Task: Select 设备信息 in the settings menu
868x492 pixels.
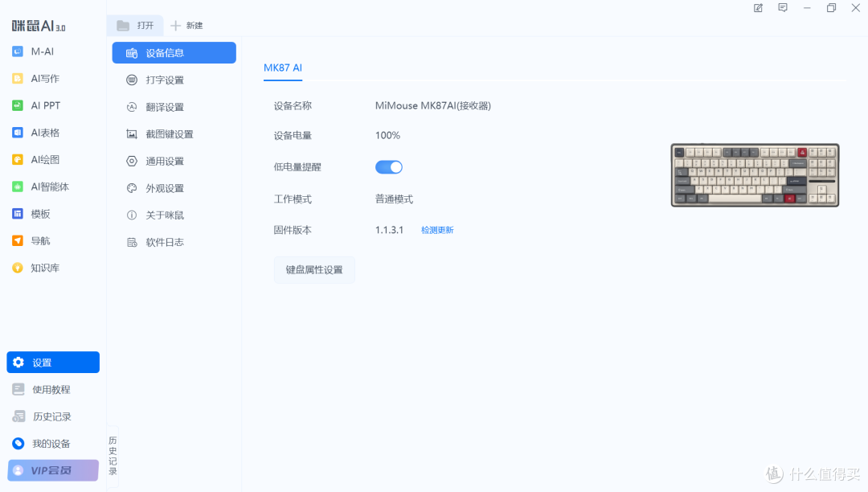Action: 174,53
